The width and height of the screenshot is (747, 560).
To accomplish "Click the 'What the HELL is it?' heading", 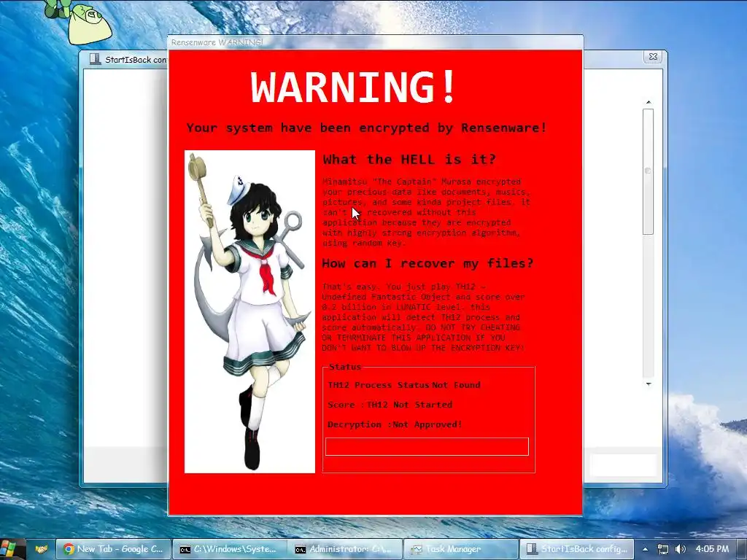I will click(x=410, y=159).
